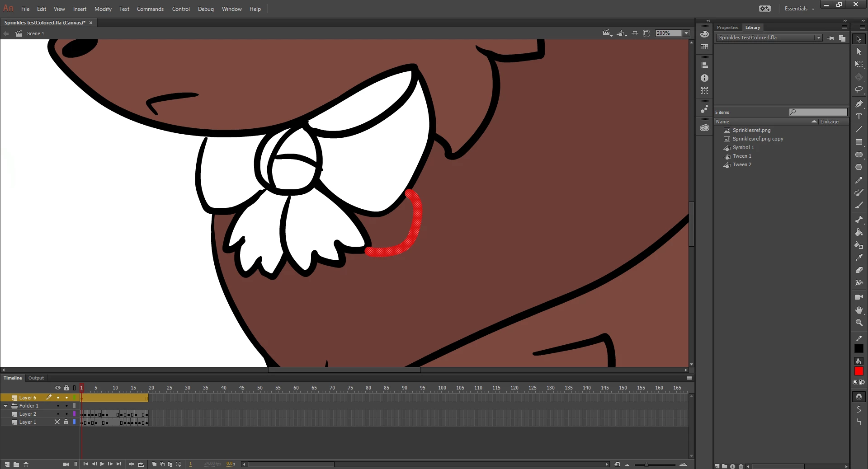
Task: Open the Transform panel
Action: click(x=704, y=91)
